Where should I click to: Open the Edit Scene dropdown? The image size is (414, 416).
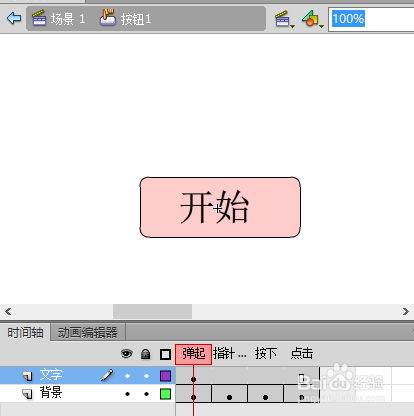click(x=285, y=19)
